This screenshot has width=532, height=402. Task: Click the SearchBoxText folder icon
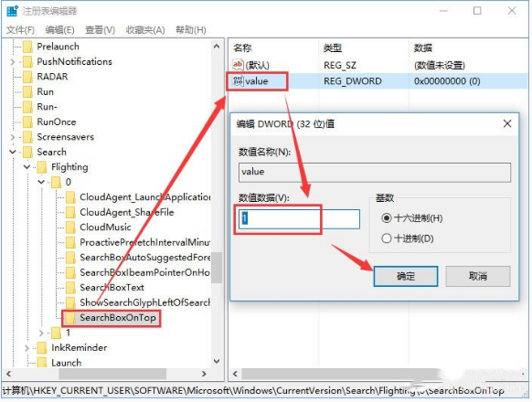(70, 288)
